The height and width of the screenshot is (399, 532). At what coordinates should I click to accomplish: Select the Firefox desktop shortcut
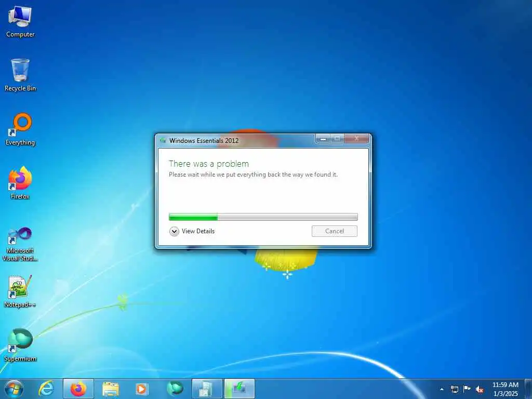coord(20,183)
